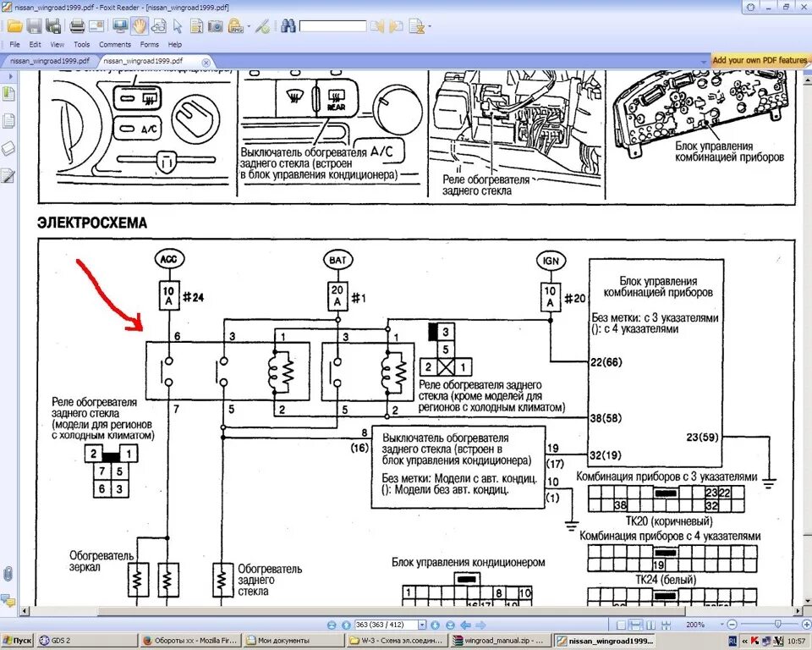The image size is (812, 650).
Task: Select the Snapshot camera tool
Action: [x=217, y=26]
